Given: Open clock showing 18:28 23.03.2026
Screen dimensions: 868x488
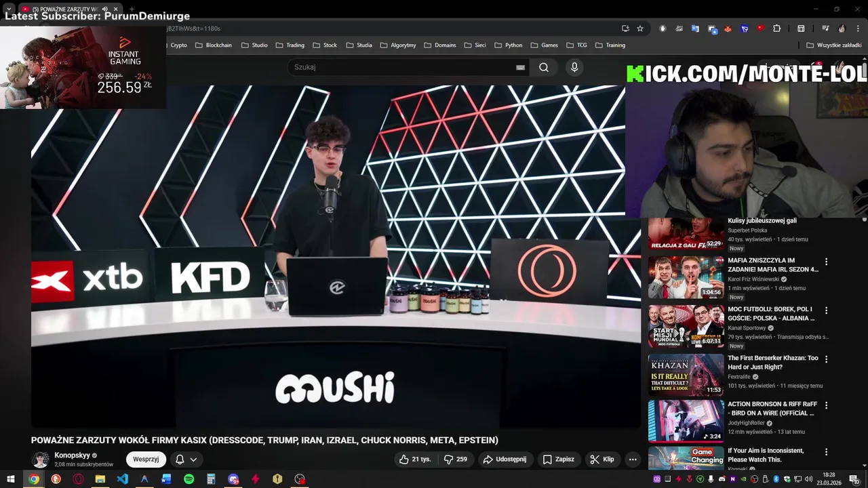Looking at the screenshot, I should click(x=829, y=479).
